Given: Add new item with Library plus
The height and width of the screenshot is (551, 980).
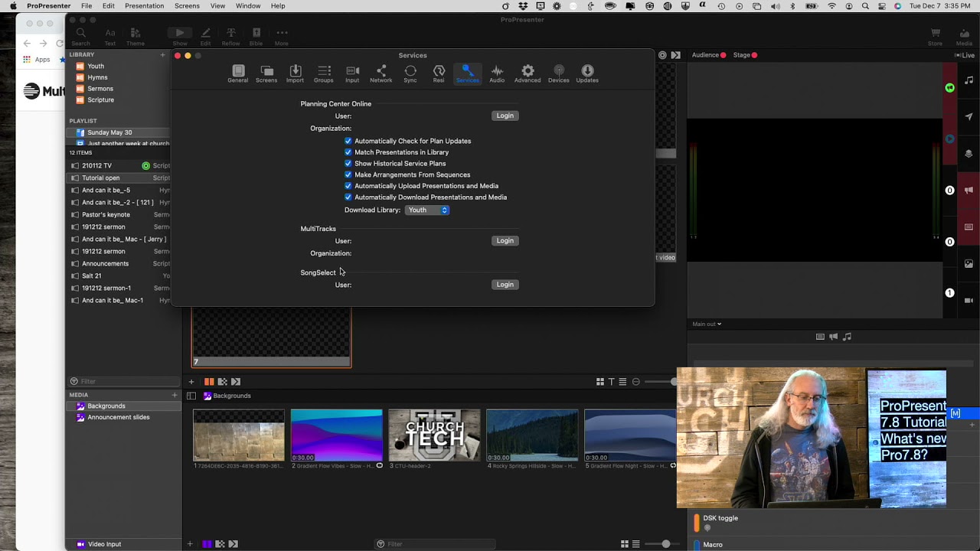Looking at the screenshot, I should point(162,55).
